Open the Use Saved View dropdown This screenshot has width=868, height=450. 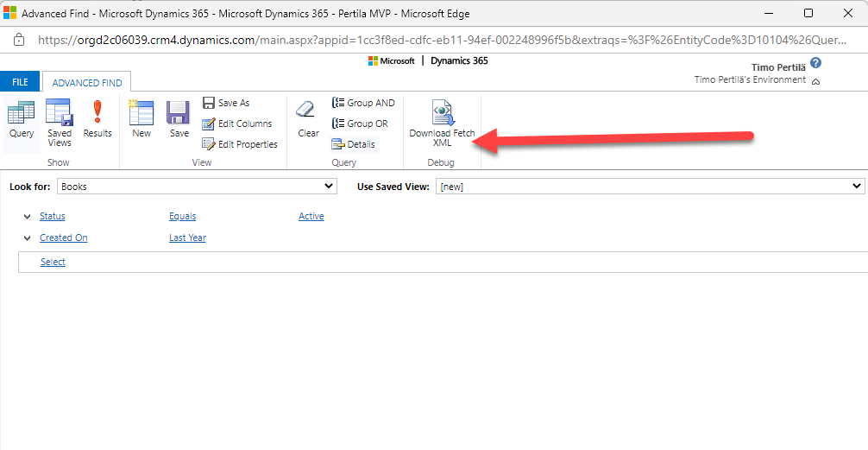651,186
